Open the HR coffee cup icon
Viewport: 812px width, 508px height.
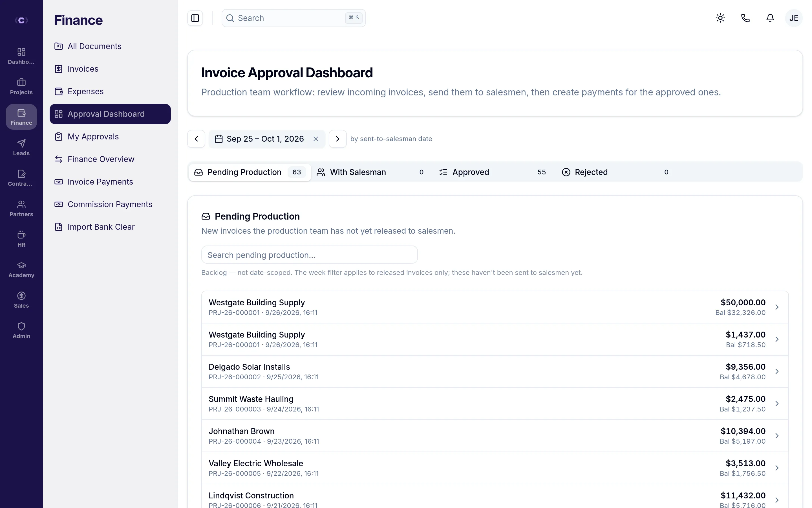pyautogui.click(x=21, y=239)
